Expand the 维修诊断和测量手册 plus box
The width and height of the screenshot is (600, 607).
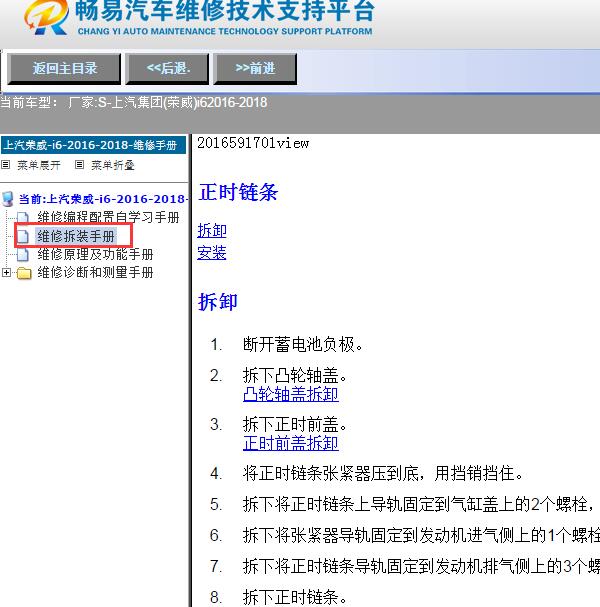click(x=6, y=273)
